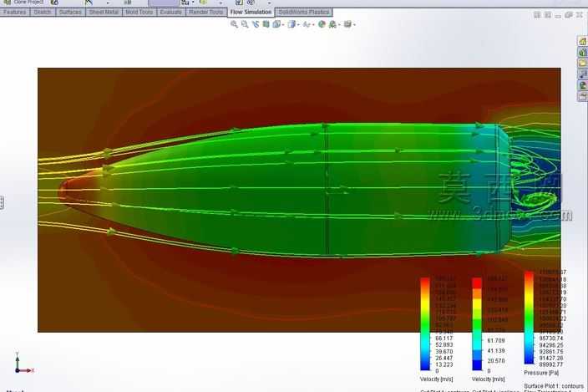
Task: Click pressure legend value 92861.75
Action: click(551, 352)
